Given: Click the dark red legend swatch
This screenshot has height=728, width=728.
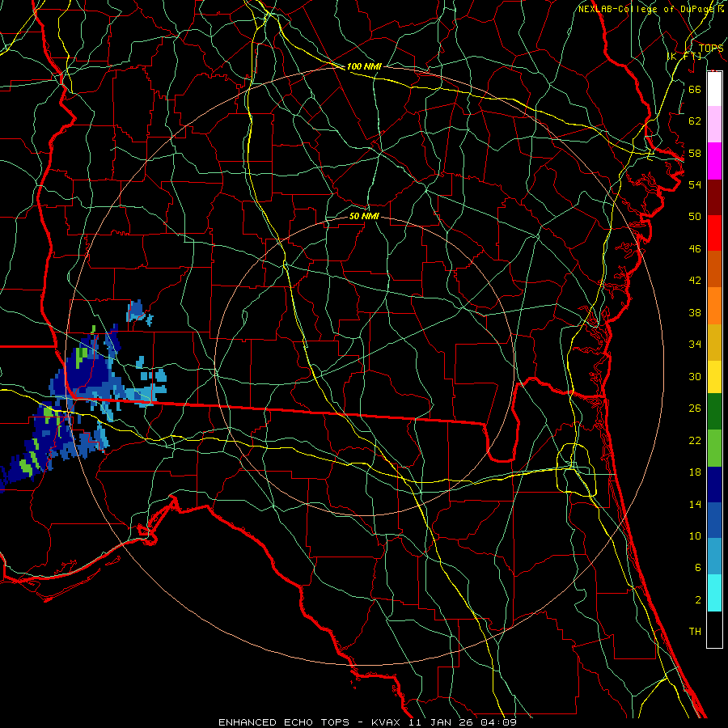Looking at the screenshot, I should point(714,197).
